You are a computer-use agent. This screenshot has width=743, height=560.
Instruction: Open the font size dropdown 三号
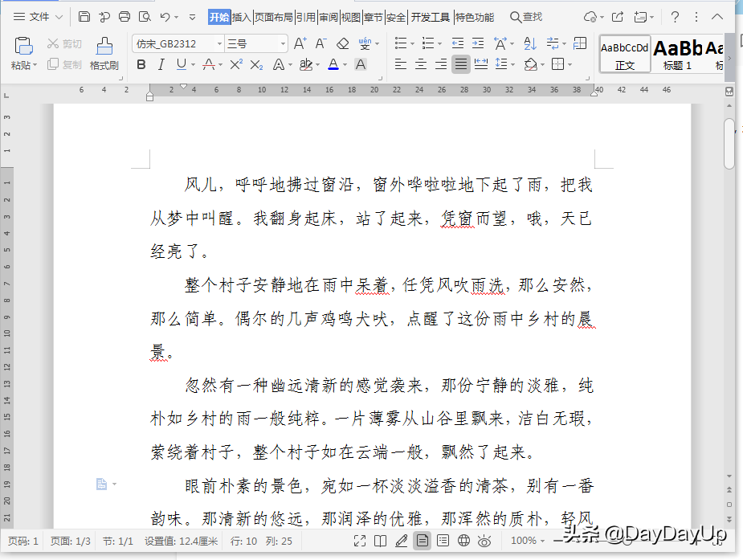(x=283, y=44)
